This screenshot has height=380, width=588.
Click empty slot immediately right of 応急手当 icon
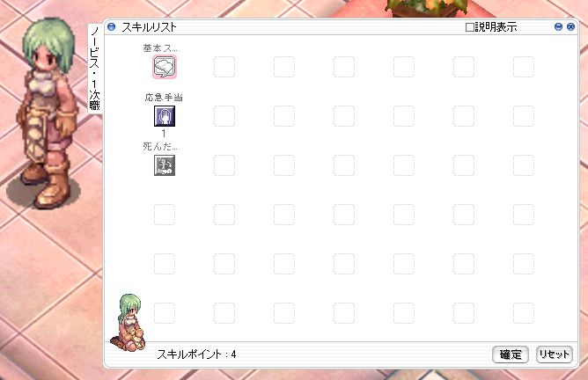point(224,116)
